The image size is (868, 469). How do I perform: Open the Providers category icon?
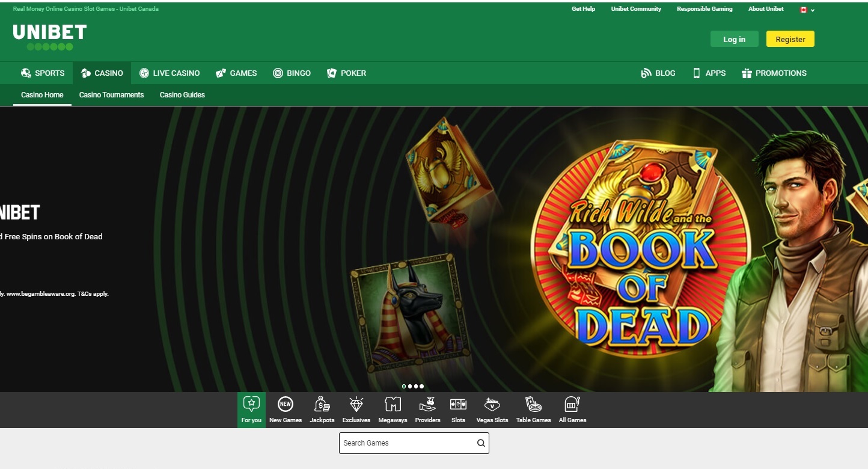pos(427,404)
